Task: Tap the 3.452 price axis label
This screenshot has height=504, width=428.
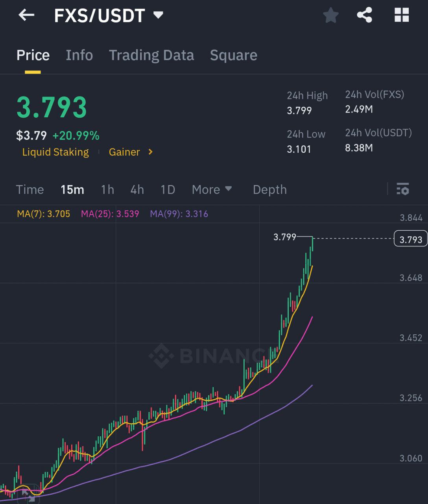Action: tap(411, 338)
